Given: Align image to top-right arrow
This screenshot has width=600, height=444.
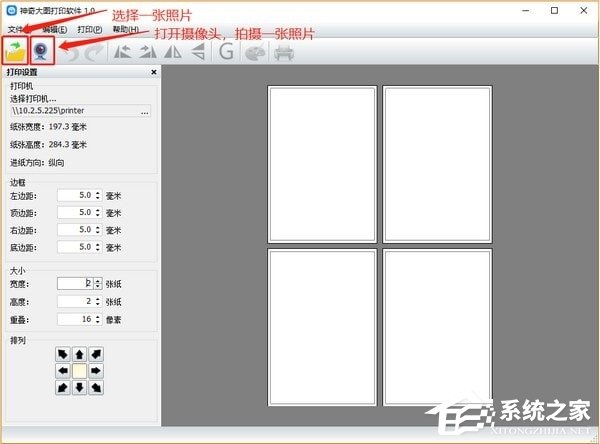Looking at the screenshot, I should 96,354.
